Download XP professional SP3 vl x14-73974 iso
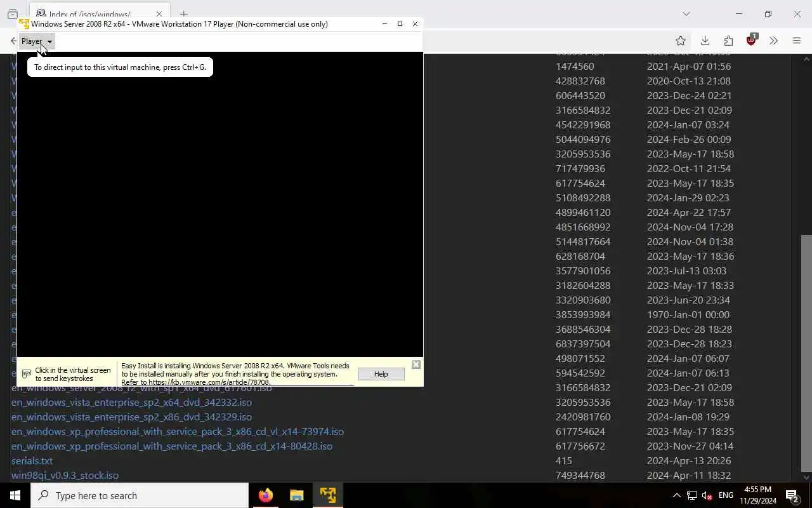 (178, 431)
